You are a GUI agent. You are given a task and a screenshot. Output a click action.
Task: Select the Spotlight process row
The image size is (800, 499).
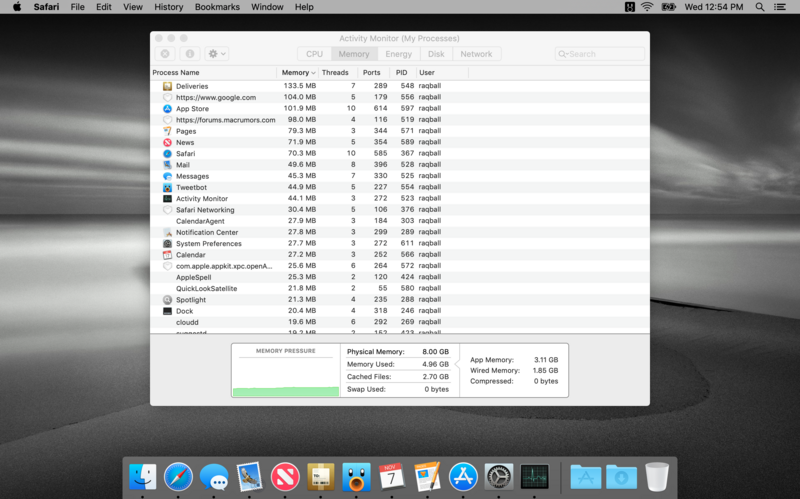[x=400, y=299]
